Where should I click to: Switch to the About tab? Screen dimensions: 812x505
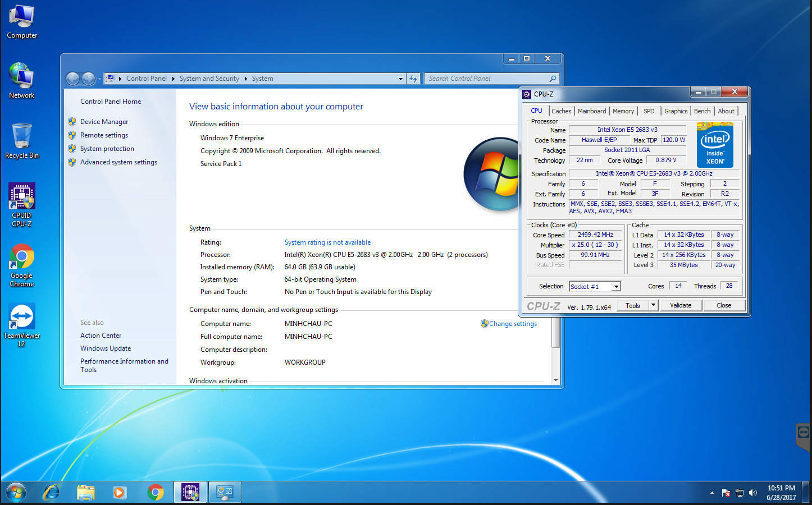pos(726,111)
